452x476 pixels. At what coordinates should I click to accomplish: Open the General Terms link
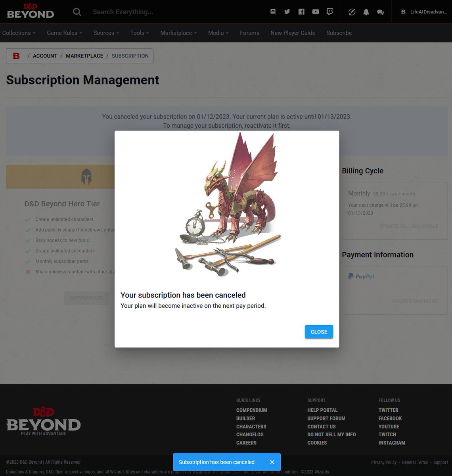[x=415, y=463]
